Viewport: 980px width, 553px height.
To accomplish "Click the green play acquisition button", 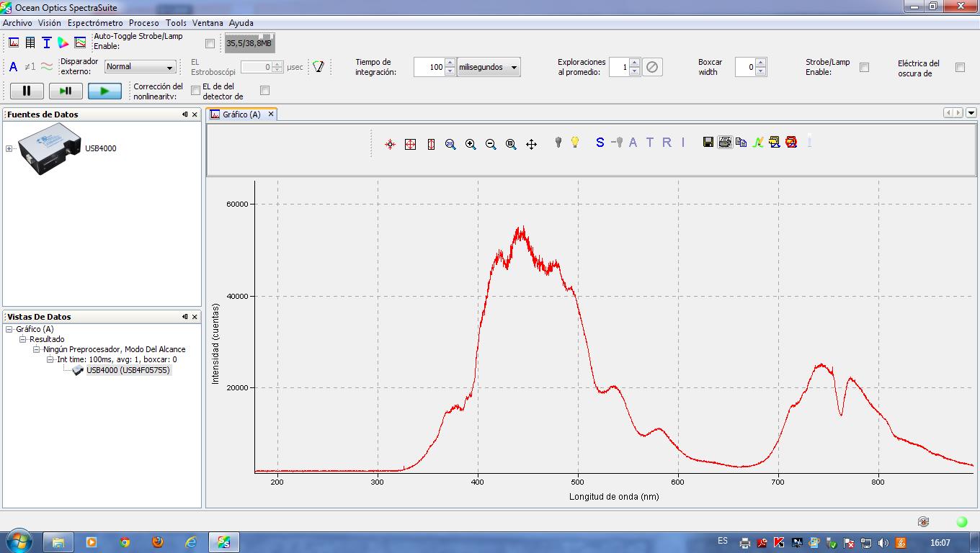I will point(105,91).
